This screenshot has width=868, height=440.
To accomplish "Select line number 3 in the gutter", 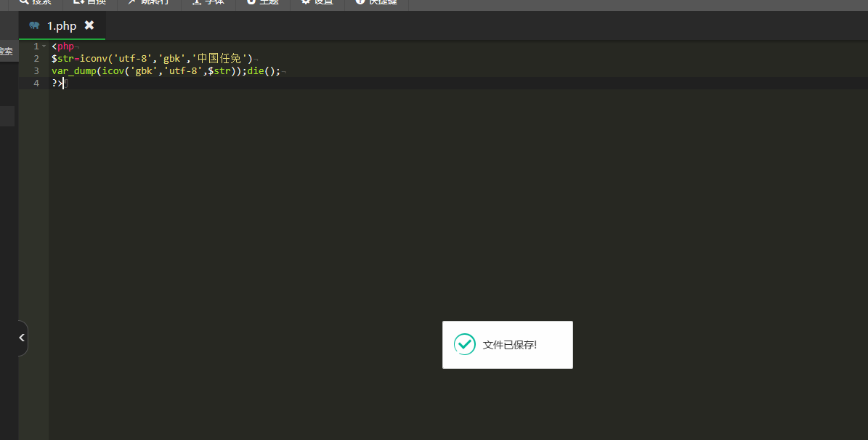I will click(36, 71).
